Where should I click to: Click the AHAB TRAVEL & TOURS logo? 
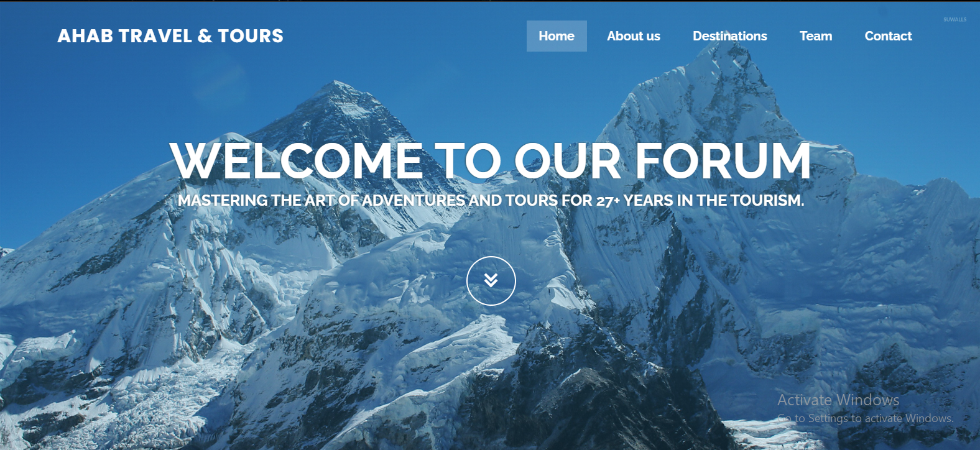point(170,36)
